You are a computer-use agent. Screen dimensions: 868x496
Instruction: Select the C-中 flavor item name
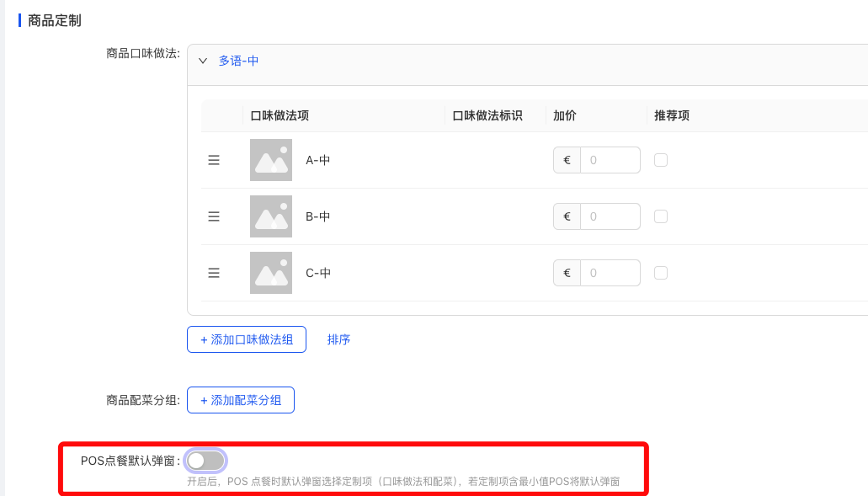click(318, 273)
